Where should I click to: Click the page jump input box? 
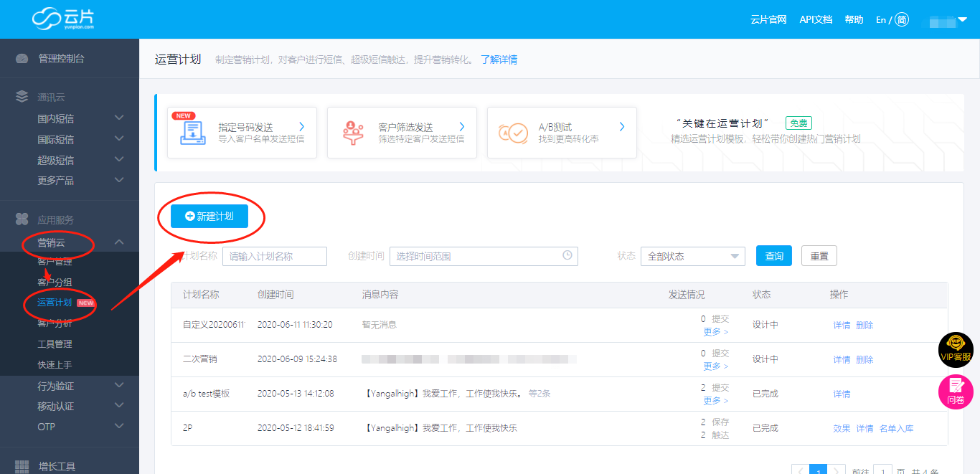pyautogui.click(x=882, y=472)
